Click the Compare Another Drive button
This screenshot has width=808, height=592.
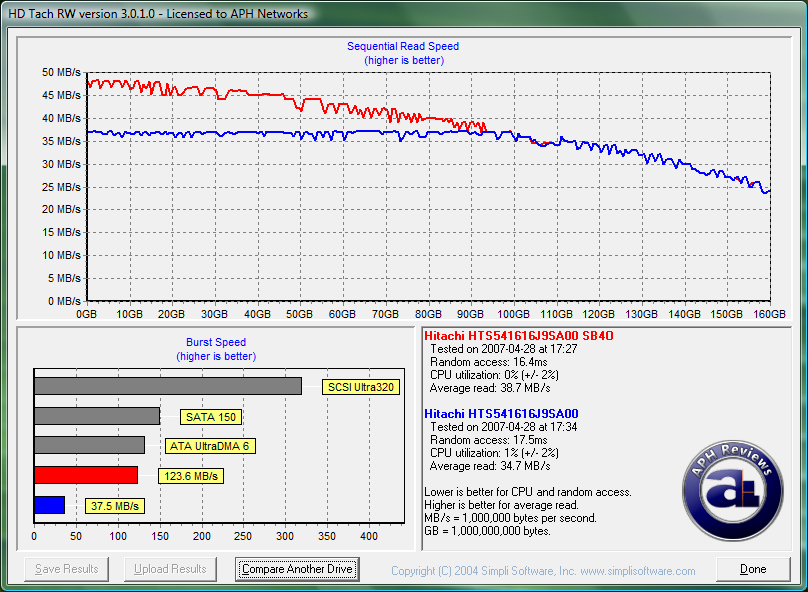[x=297, y=569]
